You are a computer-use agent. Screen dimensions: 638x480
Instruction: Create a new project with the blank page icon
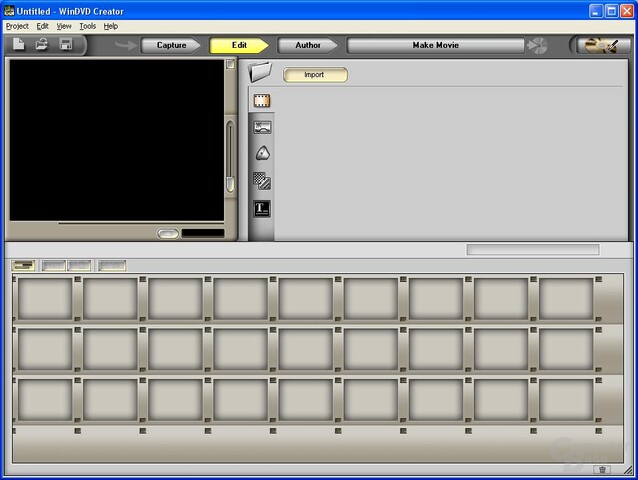click(x=19, y=44)
